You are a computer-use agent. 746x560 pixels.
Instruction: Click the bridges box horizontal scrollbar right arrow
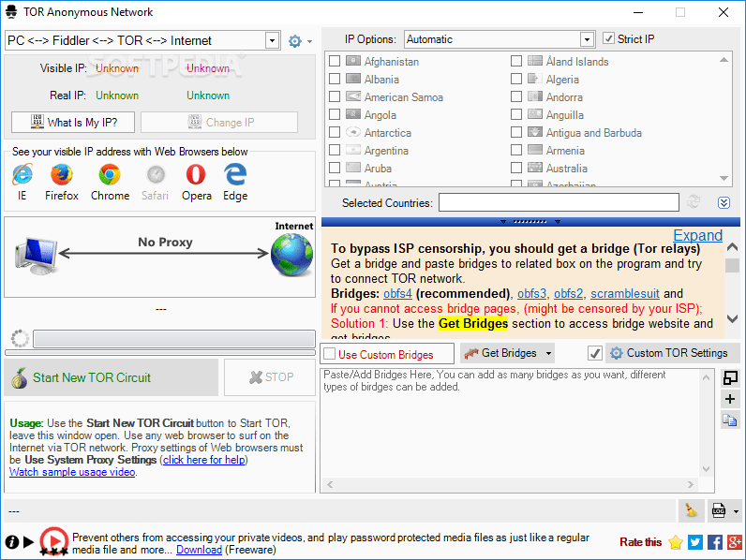pyautogui.click(x=691, y=484)
